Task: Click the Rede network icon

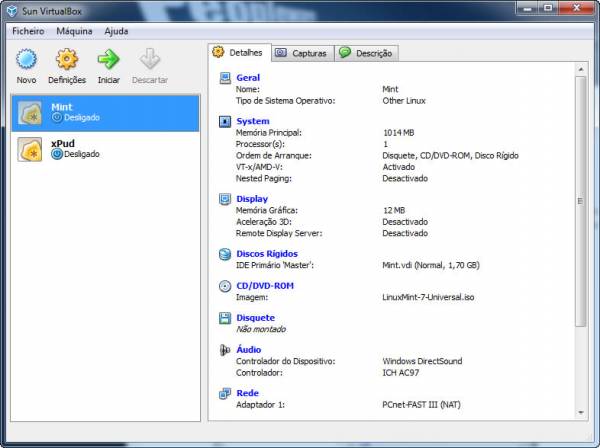Action: tap(225, 394)
